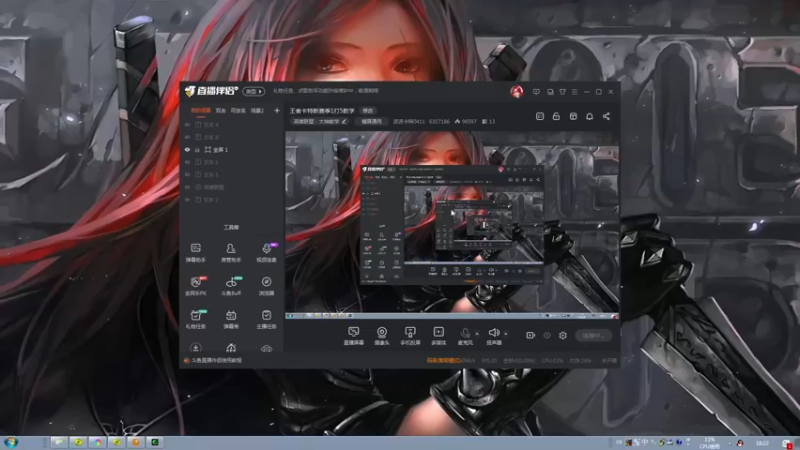Toggle visibility of source 文本 5
The height and width of the screenshot is (450, 800).
pyautogui.click(x=187, y=174)
